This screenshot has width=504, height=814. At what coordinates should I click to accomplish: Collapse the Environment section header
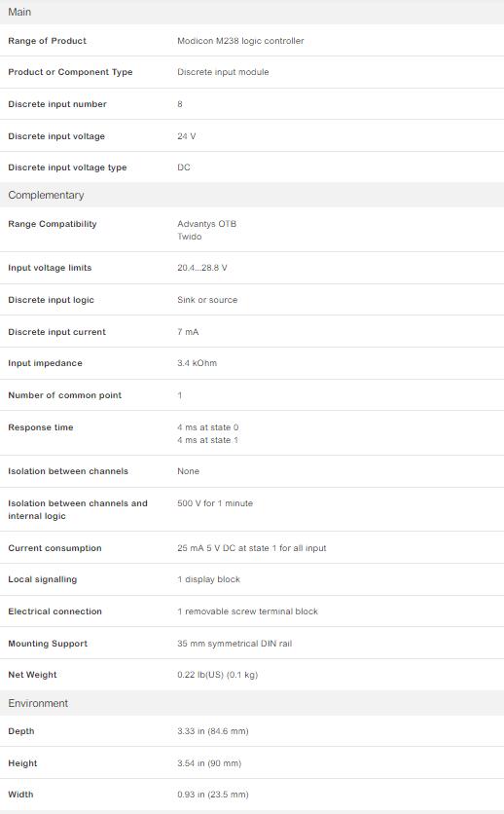[252, 703]
